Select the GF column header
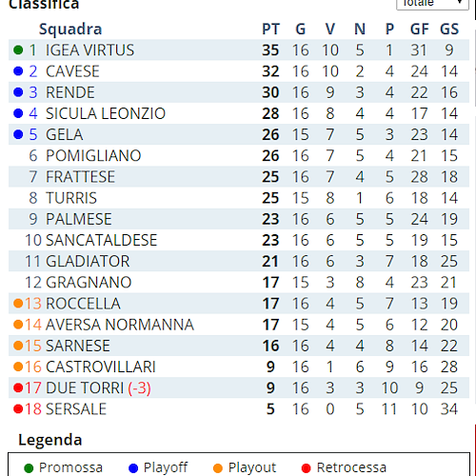Viewport: 476px width, 476px height. [x=420, y=30]
